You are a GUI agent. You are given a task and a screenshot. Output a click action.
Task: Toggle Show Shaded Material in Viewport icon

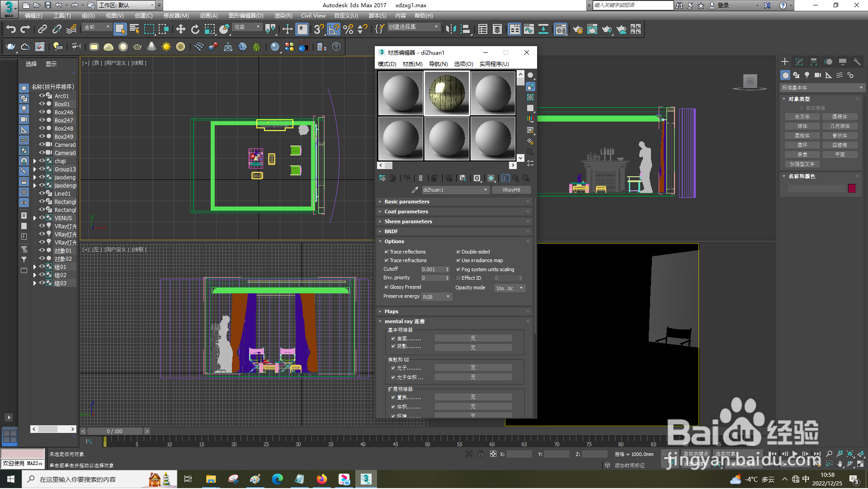coord(491,178)
